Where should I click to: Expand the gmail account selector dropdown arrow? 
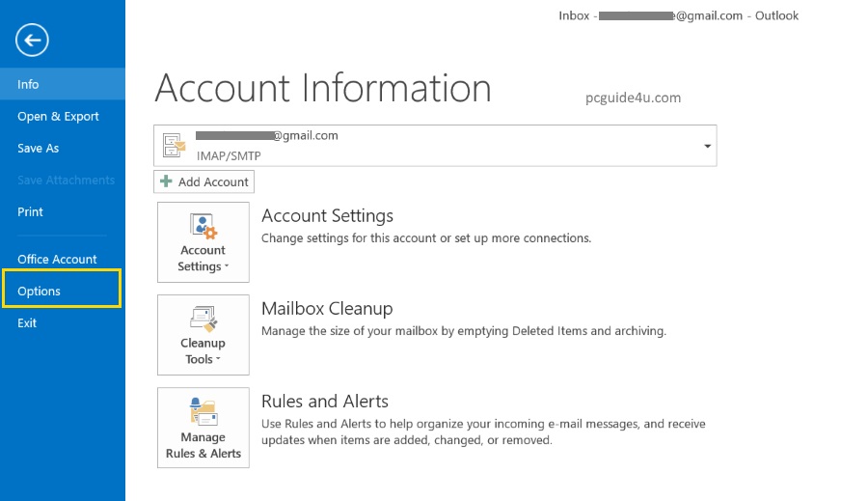[708, 146]
